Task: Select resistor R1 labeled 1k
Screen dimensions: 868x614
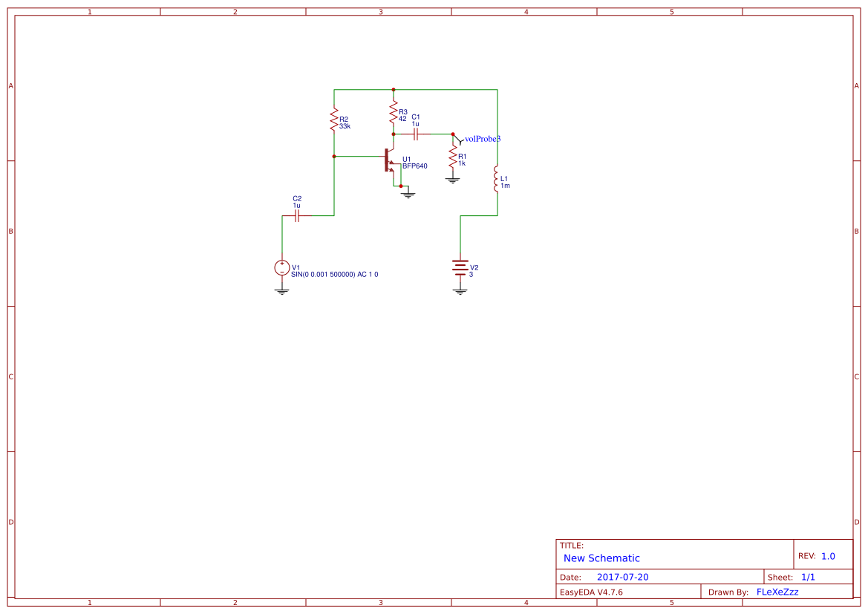Action: 453,157
